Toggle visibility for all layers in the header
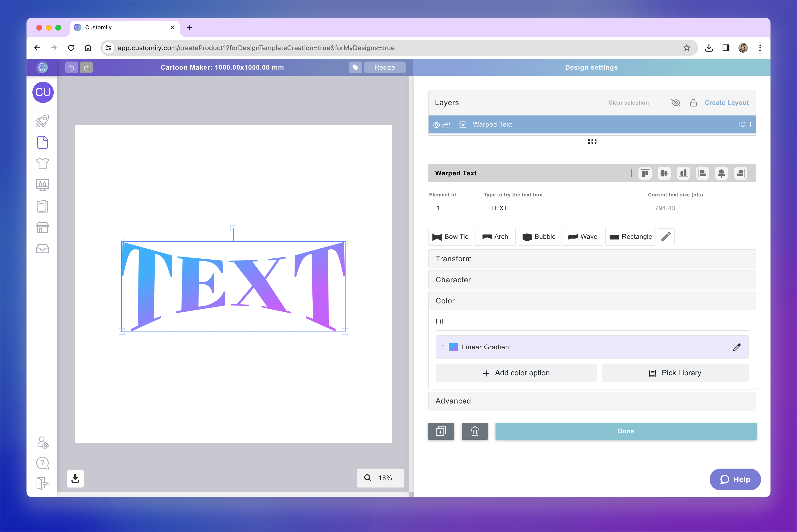The width and height of the screenshot is (797, 532). (676, 102)
